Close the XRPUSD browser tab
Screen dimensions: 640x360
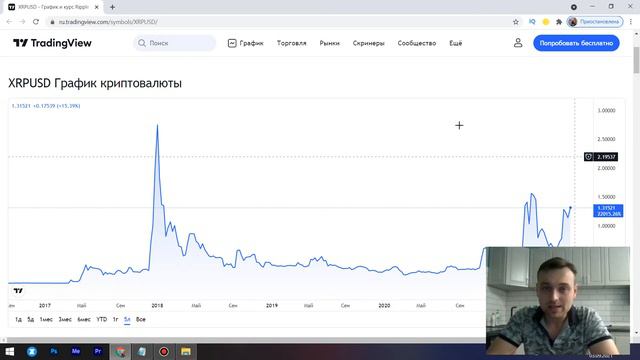pyautogui.click(x=97, y=7)
